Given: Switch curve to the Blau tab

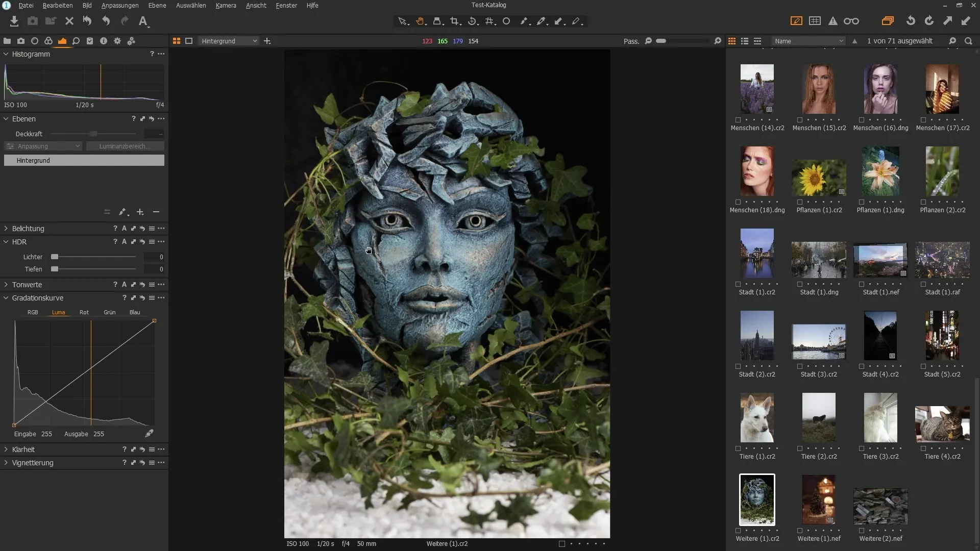Looking at the screenshot, I should click(135, 312).
